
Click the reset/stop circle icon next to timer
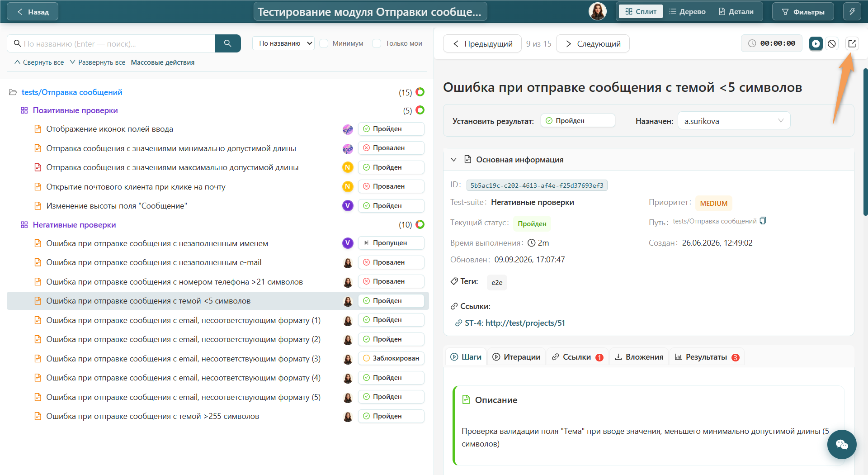pos(832,44)
